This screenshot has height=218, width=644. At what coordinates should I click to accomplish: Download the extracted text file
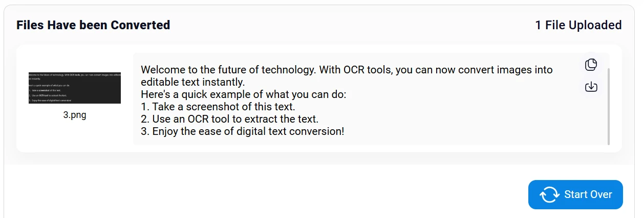[x=591, y=87]
